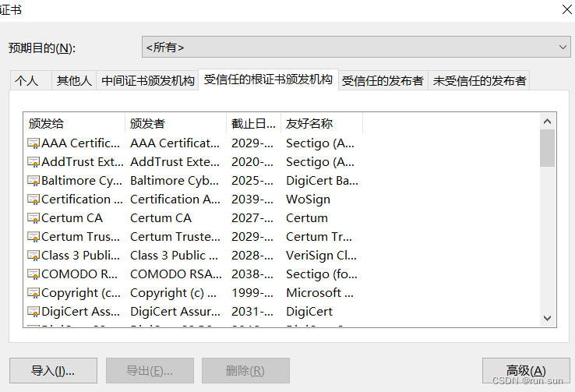Open the 未受信任的发布者 tab
Screen dimensions: 575x392
(479, 80)
